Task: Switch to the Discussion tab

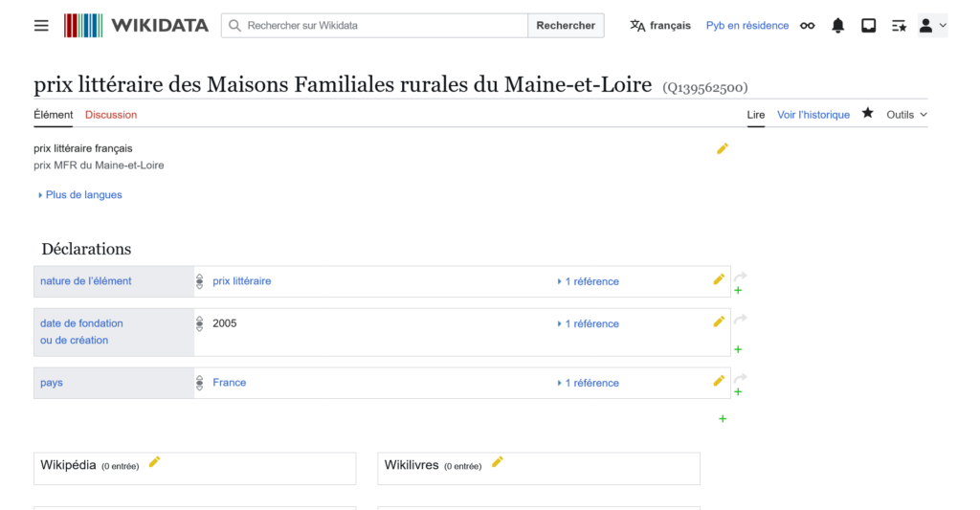Action: point(111,115)
